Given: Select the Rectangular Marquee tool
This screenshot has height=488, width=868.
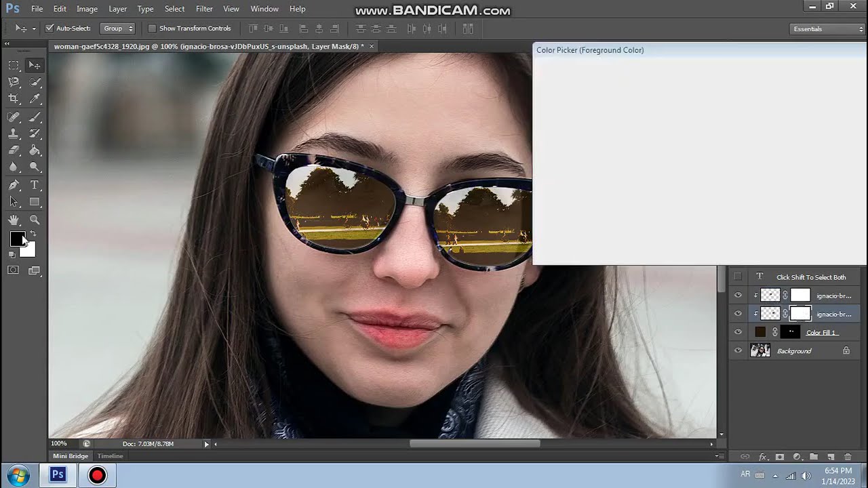Looking at the screenshot, I should [x=14, y=65].
